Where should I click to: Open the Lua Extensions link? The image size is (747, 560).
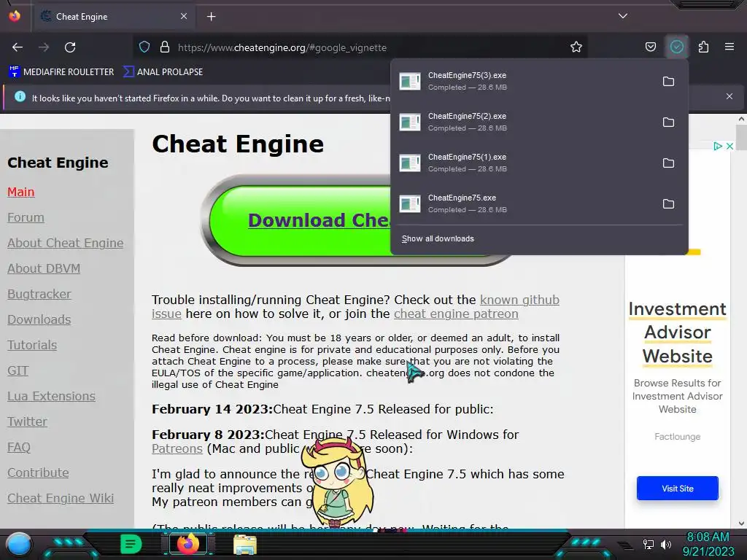[x=52, y=396]
